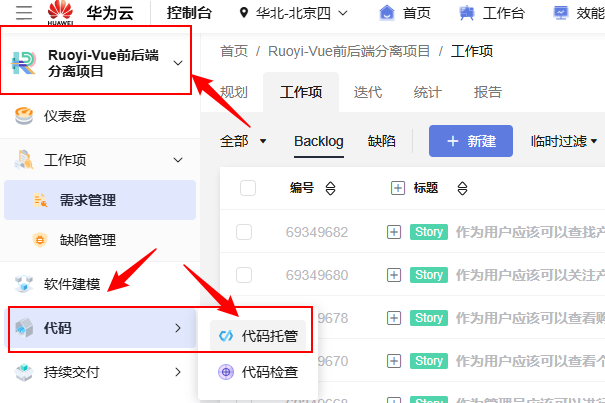The image size is (605, 403).
Task: Click the Huawei Cloud logo
Action: pyautogui.click(x=60, y=13)
